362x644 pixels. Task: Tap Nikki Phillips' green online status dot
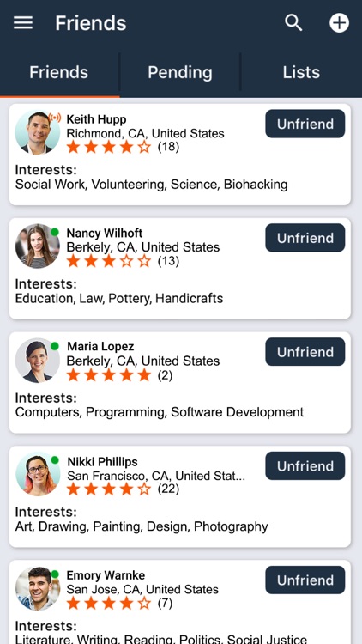[55, 460]
